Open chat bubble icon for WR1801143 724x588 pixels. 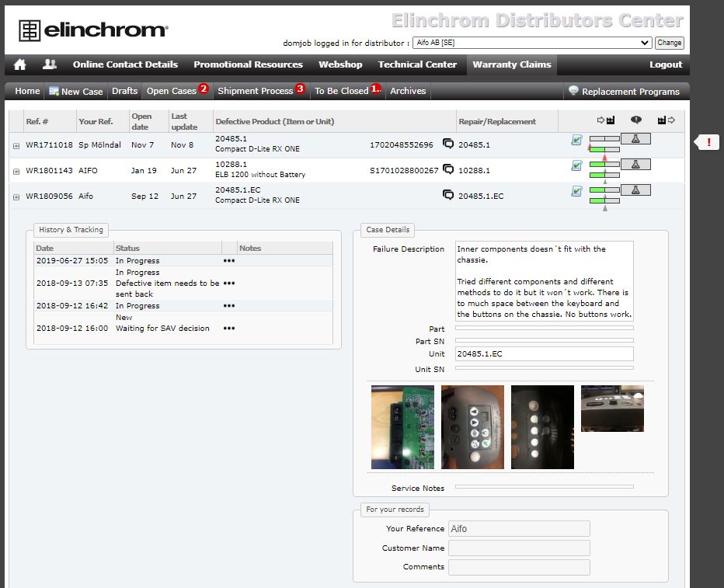click(448, 169)
